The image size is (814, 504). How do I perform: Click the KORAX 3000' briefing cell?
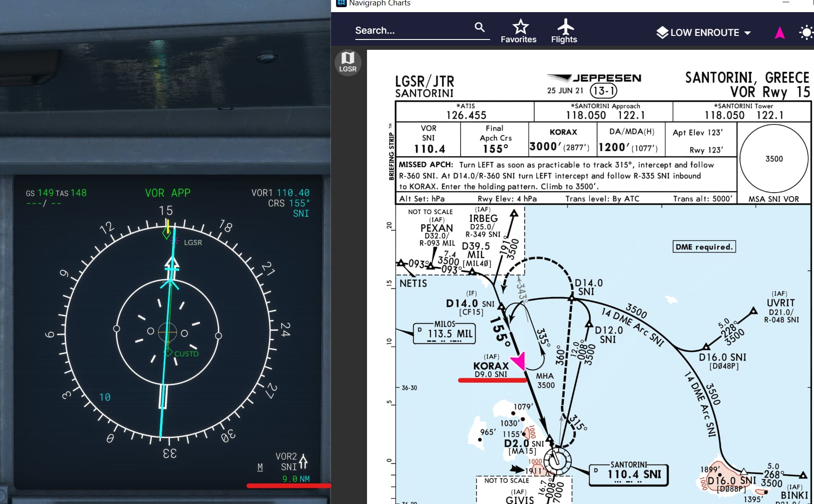pyautogui.click(x=563, y=139)
